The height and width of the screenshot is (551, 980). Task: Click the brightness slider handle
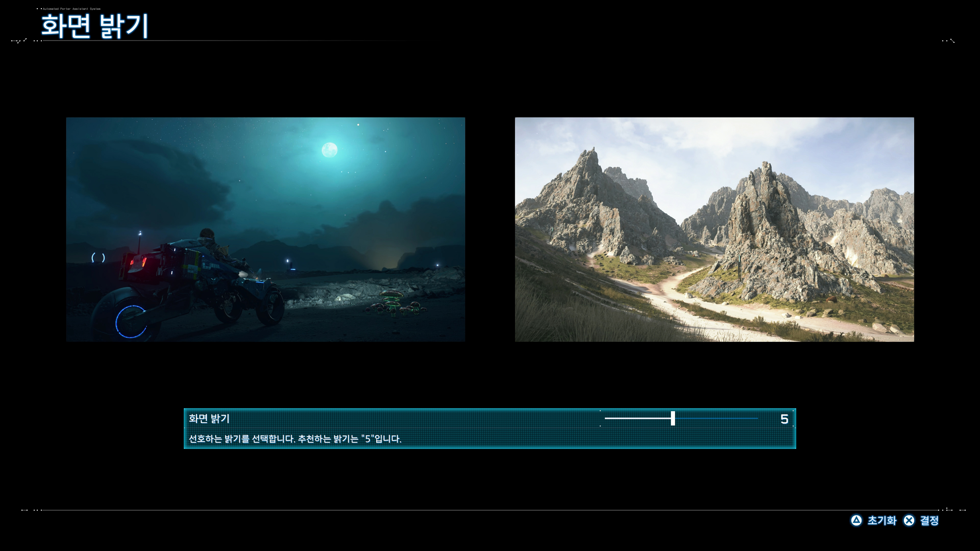(673, 418)
